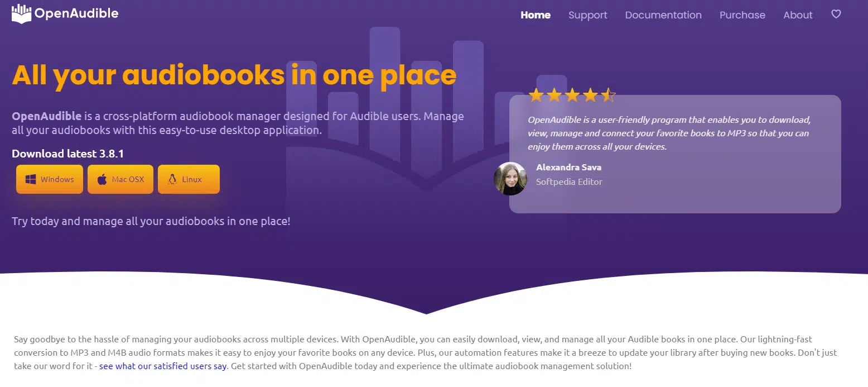Click the OpenAudible brand name text
This screenshot has width=868, height=387.
point(76,13)
